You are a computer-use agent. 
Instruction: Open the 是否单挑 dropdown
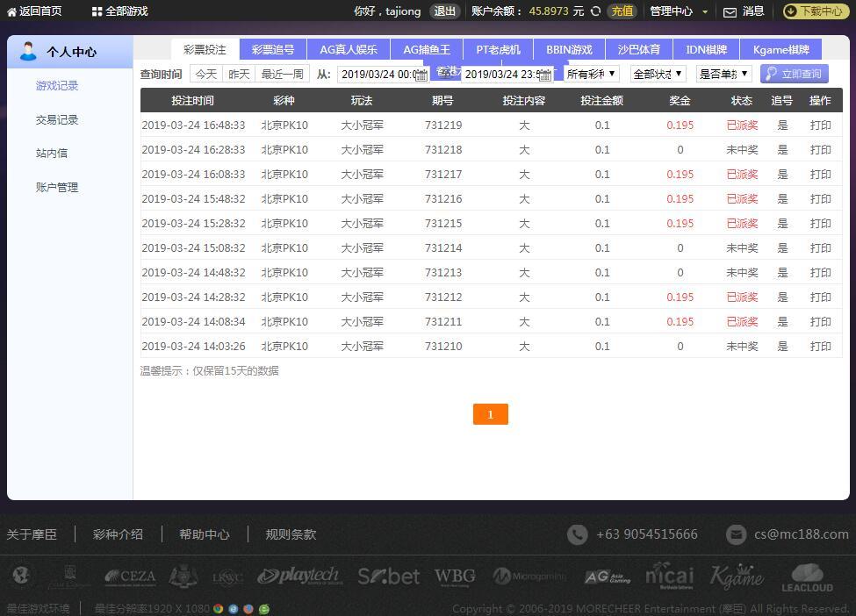point(724,74)
